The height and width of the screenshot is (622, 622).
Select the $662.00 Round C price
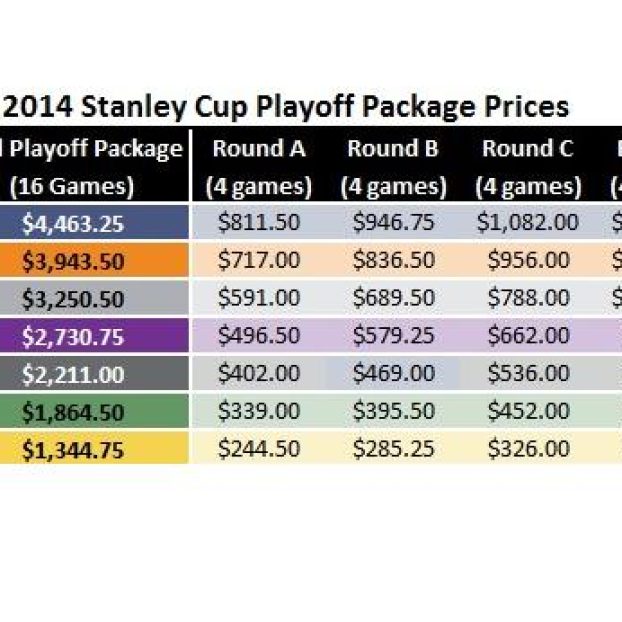click(x=528, y=336)
